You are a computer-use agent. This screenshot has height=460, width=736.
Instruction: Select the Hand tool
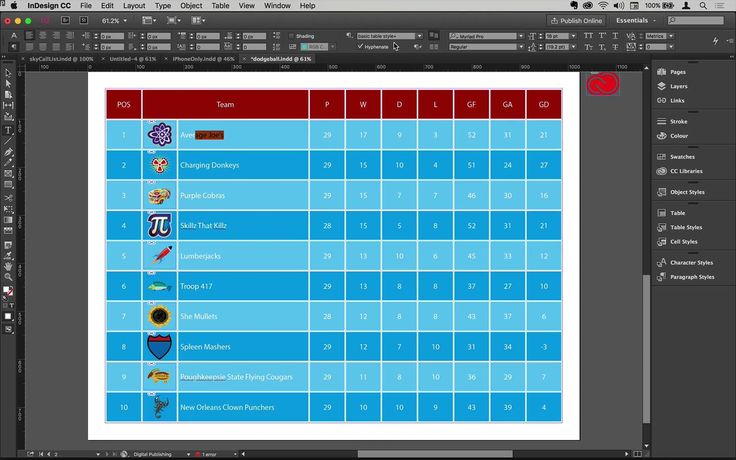click(x=8, y=267)
